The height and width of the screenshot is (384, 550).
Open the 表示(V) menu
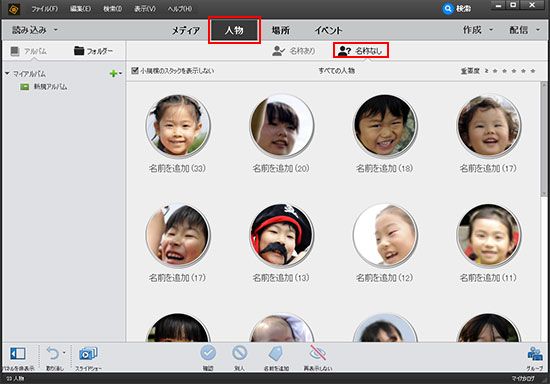pos(145,9)
